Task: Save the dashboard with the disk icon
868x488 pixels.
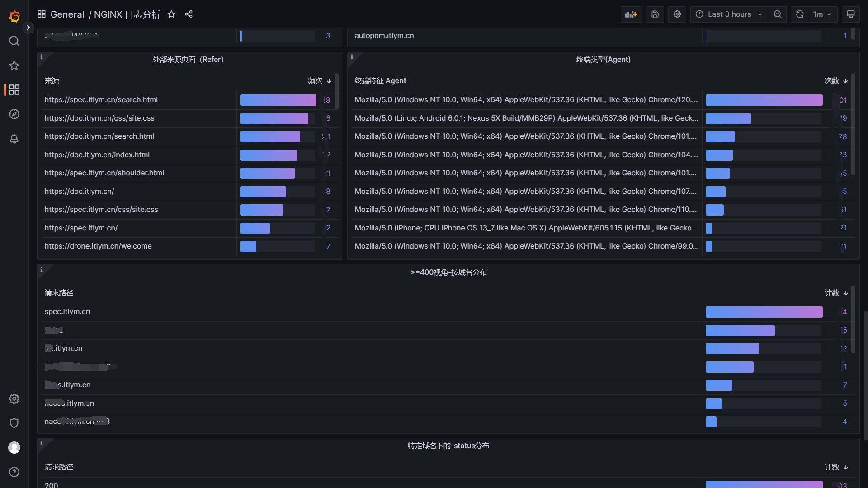Action: 655,14
